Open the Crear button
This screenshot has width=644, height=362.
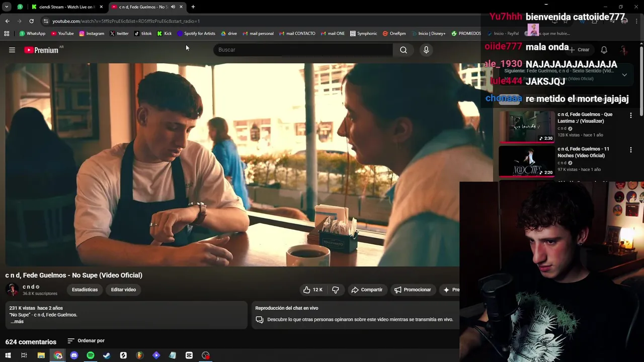coord(579,50)
